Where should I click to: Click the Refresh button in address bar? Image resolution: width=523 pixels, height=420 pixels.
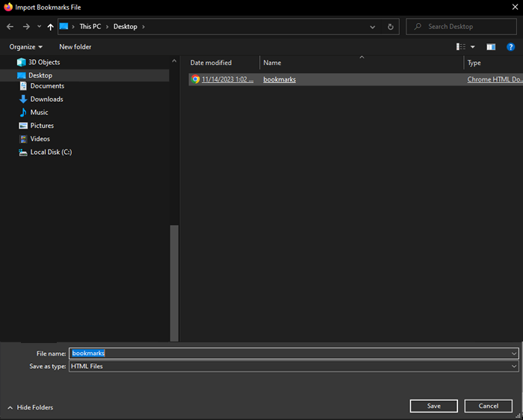pos(390,27)
